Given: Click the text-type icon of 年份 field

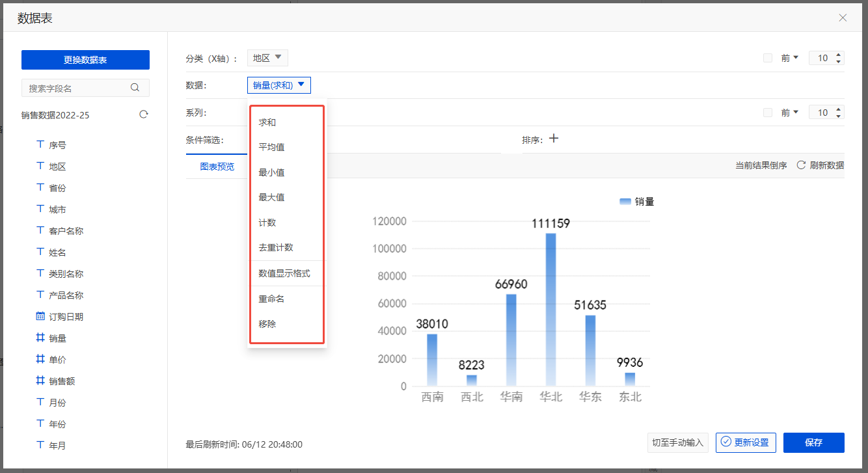Looking at the screenshot, I should coord(40,424).
